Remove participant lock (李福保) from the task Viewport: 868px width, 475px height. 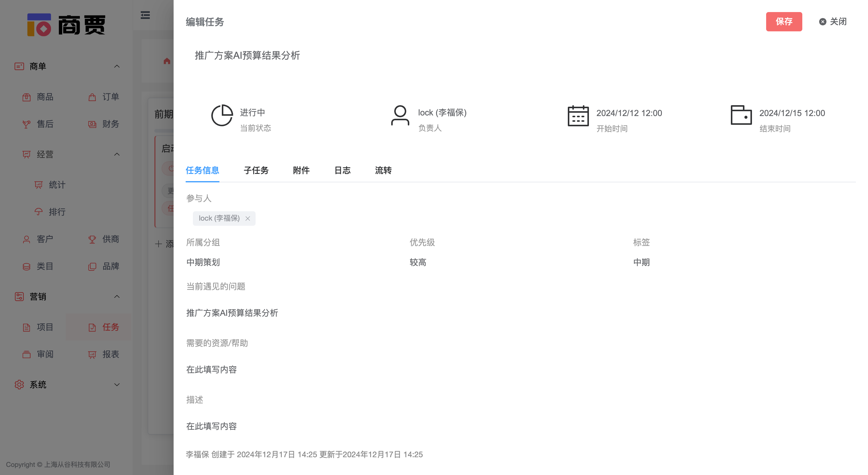coord(248,218)
